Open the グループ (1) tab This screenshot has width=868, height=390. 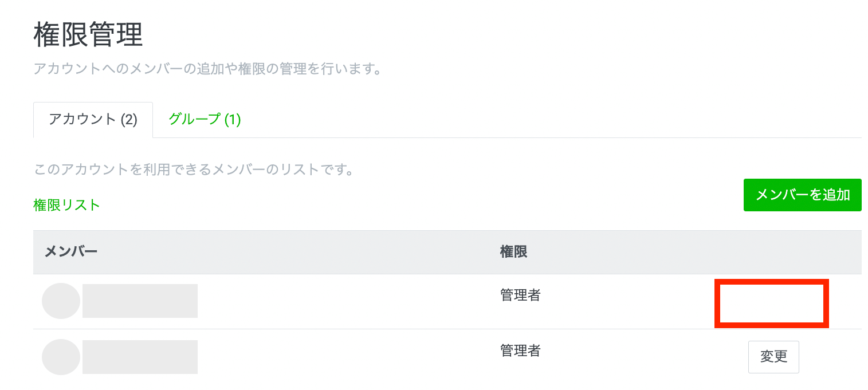(205, 120)
